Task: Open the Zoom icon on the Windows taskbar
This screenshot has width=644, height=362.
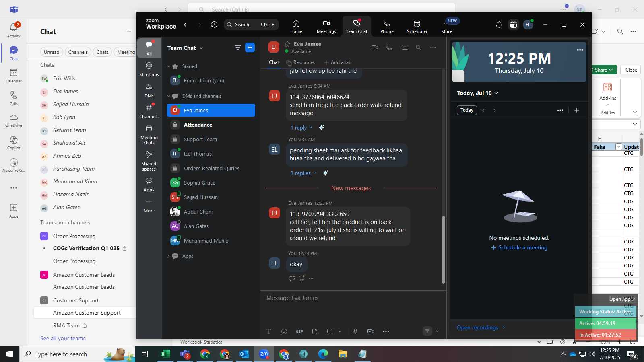Action: 264,354
